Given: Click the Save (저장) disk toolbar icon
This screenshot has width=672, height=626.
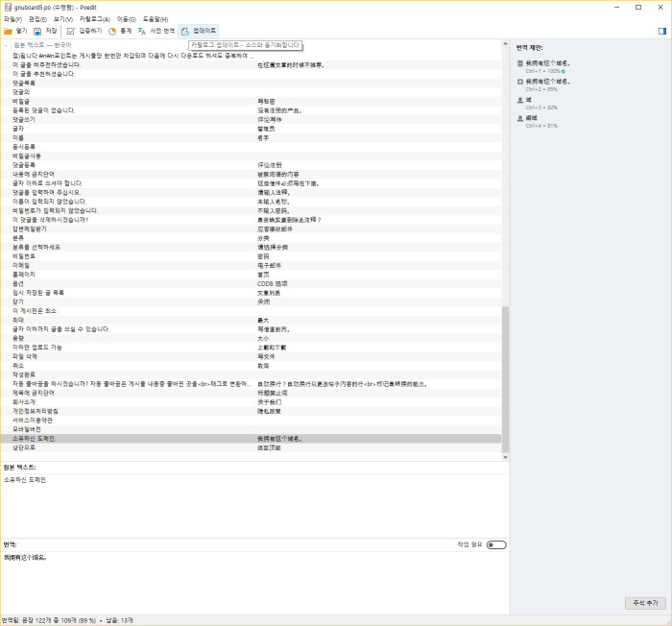Looking at the screenshot, I should 37,31.
